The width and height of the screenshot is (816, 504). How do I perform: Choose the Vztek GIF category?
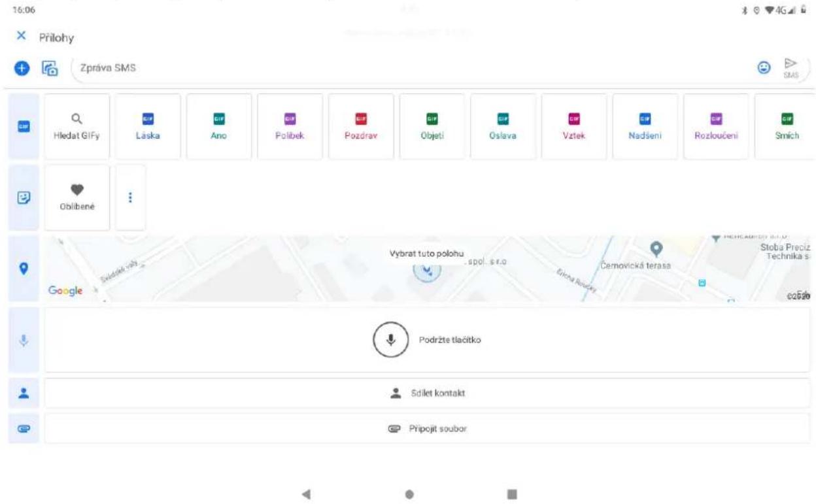coord(574,126)
